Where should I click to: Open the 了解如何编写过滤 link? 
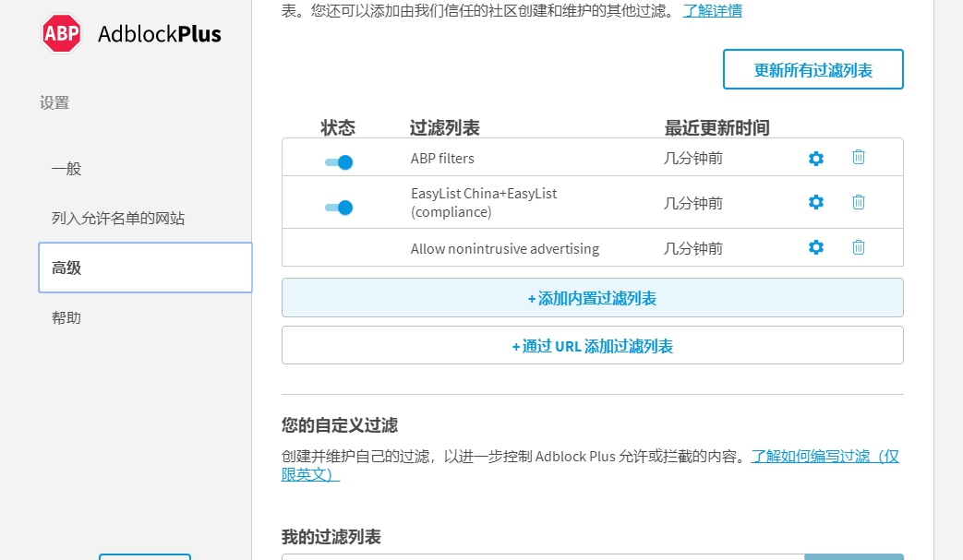click(x=590, y=465)
